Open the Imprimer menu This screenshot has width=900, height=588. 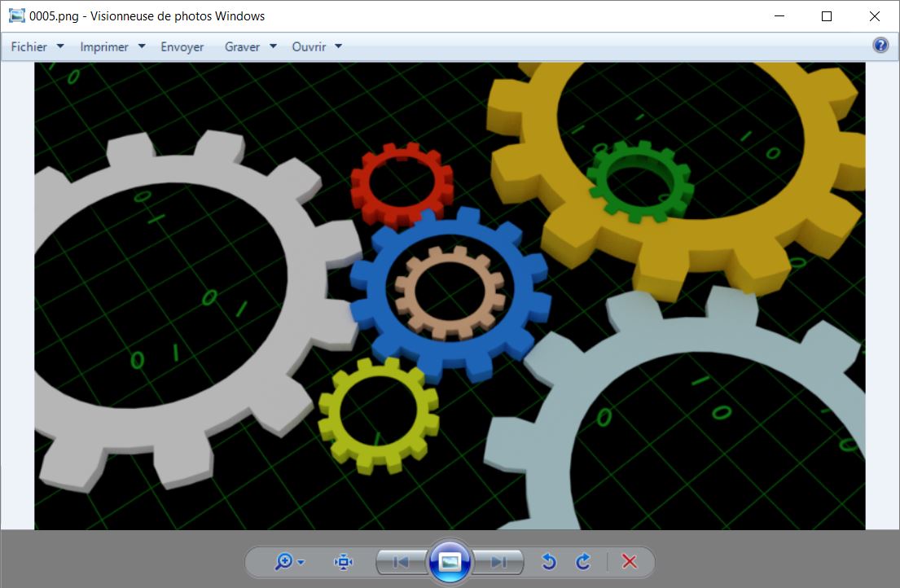pyautogui.click(x=104, y=47)
